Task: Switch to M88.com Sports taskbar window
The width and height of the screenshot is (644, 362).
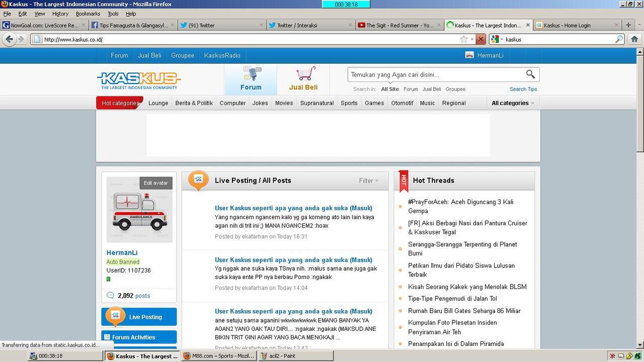Action: click(x=218, y=356)
